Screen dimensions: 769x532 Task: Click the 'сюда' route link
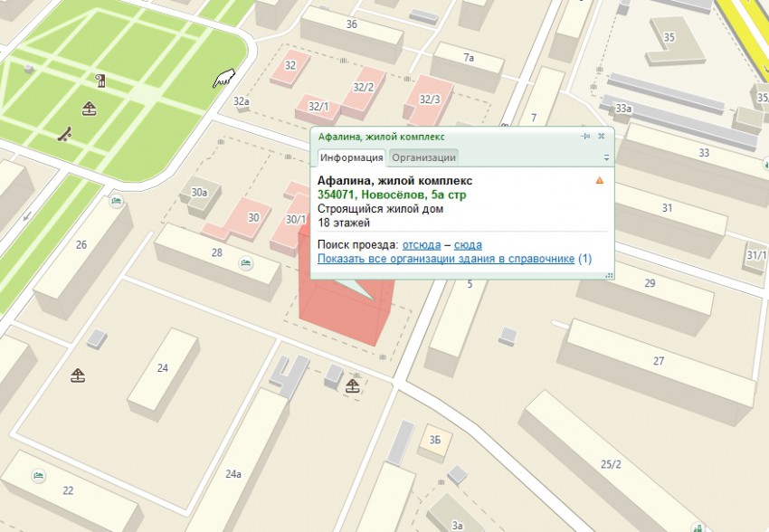[468, 245]
